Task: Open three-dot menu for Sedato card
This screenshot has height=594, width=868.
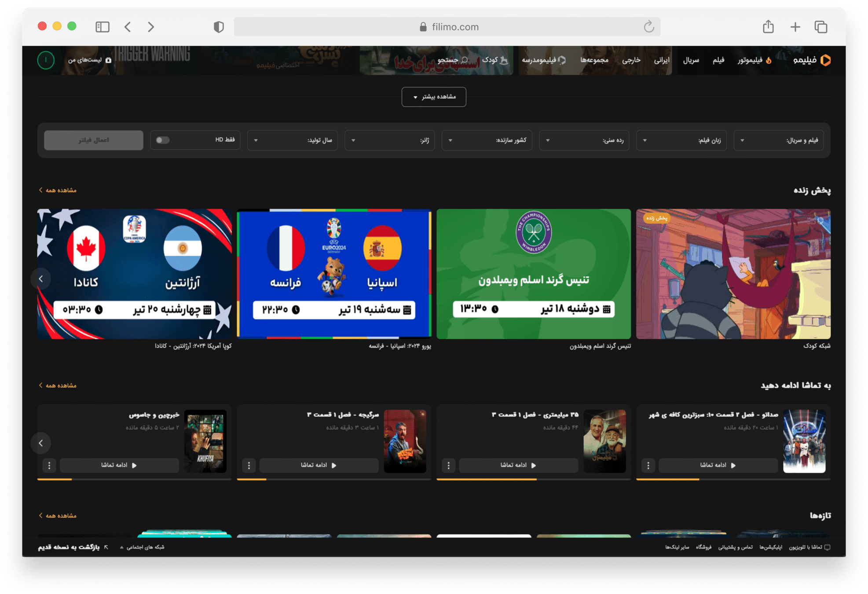Action: [x=648, y=465]
